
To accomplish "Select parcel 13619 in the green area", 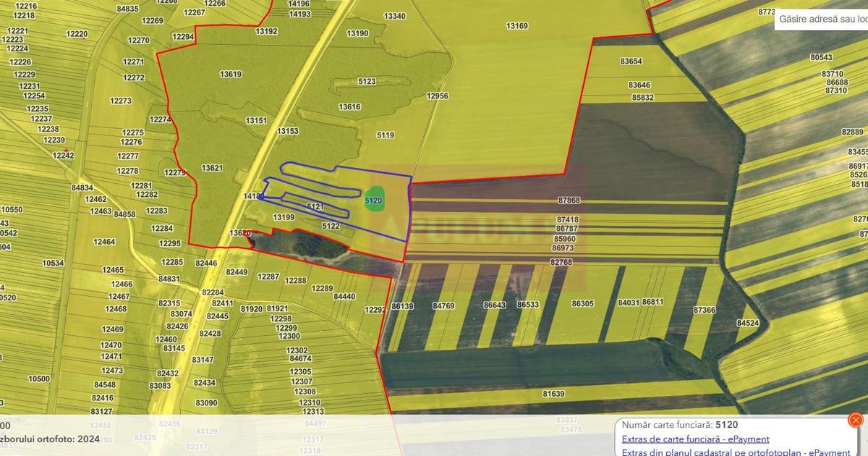I will pyautogui.click(x=229, y=73).
